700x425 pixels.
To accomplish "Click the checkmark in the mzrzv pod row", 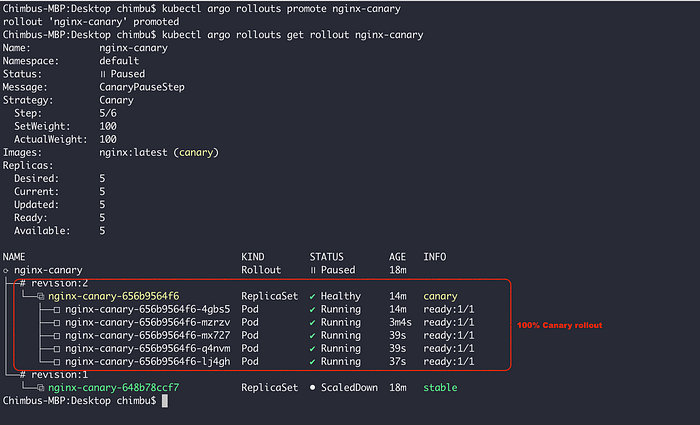I will pyautogui.click(x=312, y=323).
